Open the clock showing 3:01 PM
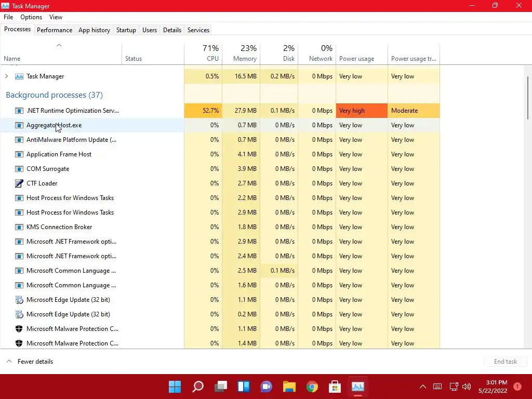This screenshot has height=399, width=532. (493, 387)
